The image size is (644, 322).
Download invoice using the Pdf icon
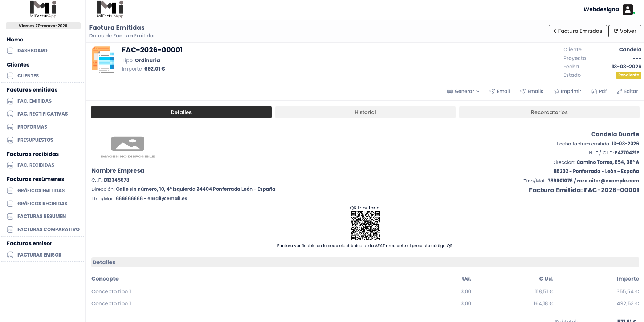pos(594,92)
